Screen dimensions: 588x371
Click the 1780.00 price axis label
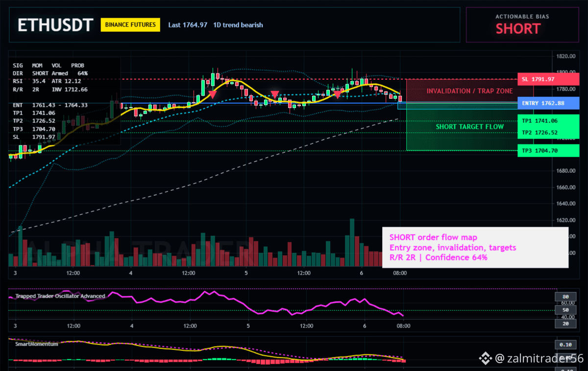coord(566,89)
